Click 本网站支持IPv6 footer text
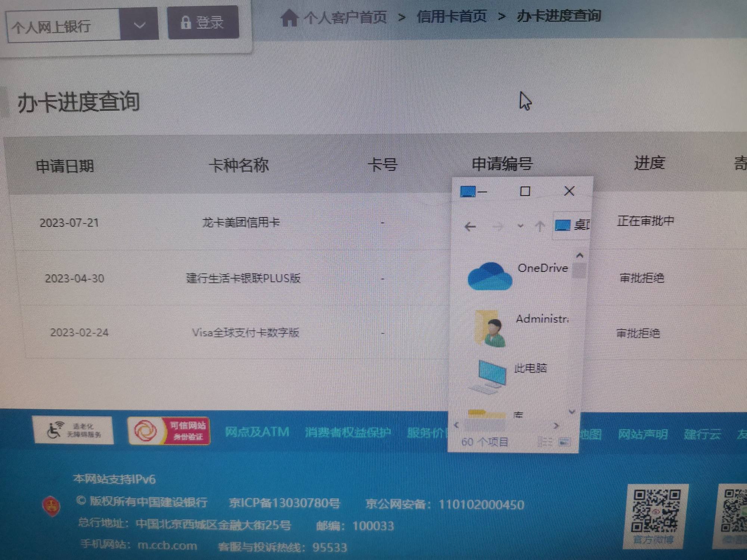747x560 pixels. pyautogui.click(x=114, y=479)
